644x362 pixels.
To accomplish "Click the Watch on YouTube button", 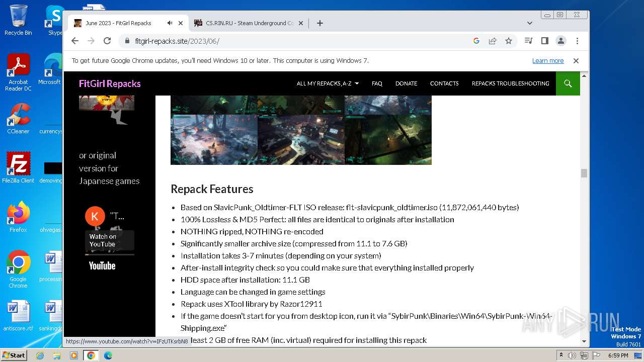I will (109, 240).
